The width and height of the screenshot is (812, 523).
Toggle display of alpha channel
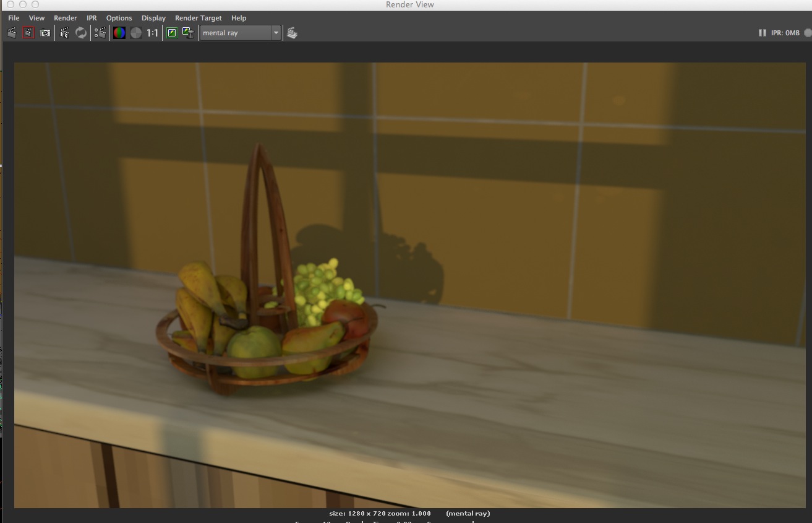coord(135,33)
